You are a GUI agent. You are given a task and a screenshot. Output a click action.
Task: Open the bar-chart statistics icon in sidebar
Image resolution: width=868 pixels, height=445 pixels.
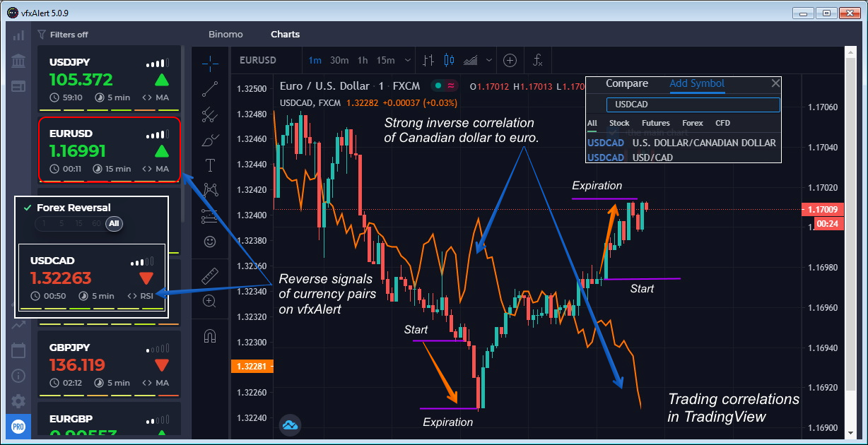[18, 35]
